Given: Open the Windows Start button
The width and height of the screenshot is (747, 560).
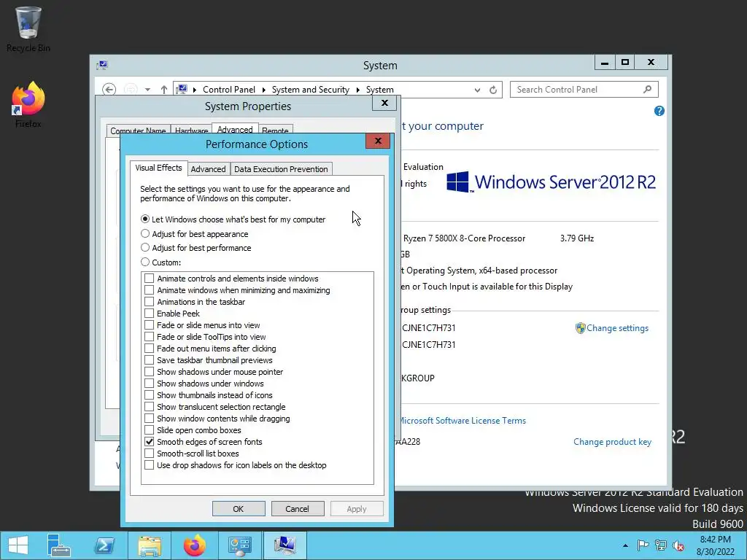Looking at the screenshot, I should tap(18, 545).
